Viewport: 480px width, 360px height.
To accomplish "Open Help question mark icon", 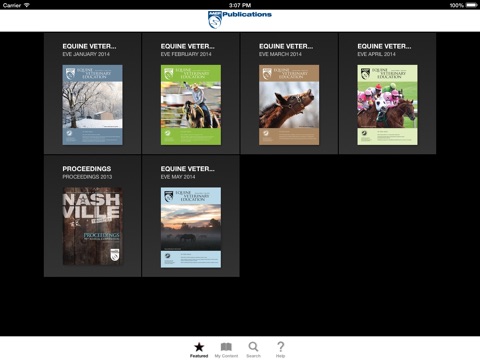I will click(281, 347).
